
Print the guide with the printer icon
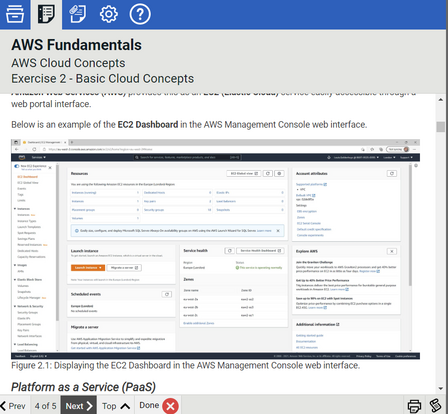(414, 406)
